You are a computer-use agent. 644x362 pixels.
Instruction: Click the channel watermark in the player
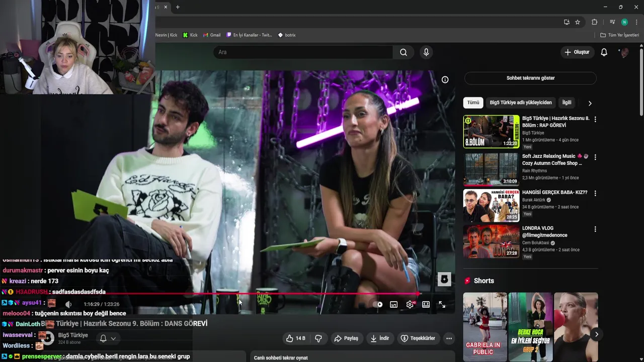click(x=444, y=280)
